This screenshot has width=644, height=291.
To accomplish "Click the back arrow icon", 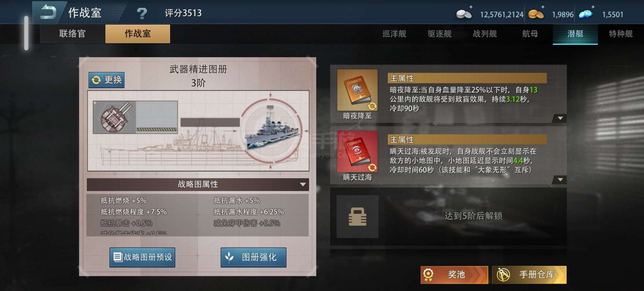I will (x=48, y=12).
